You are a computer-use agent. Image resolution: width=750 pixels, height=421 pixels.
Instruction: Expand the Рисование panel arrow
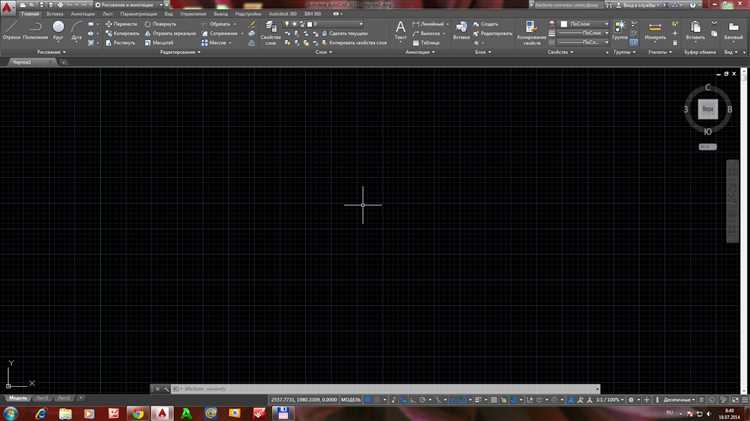[64, 52]
